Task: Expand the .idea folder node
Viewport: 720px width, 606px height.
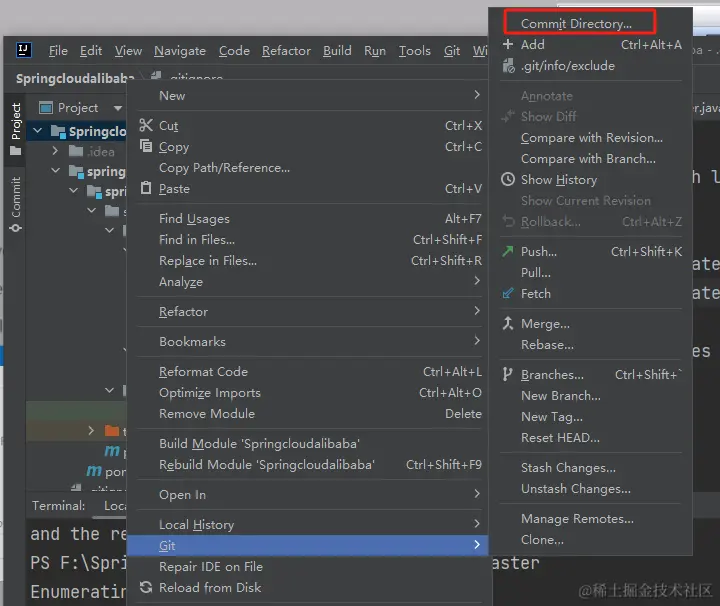Action: pyautogui.click(x=55, y=151)
